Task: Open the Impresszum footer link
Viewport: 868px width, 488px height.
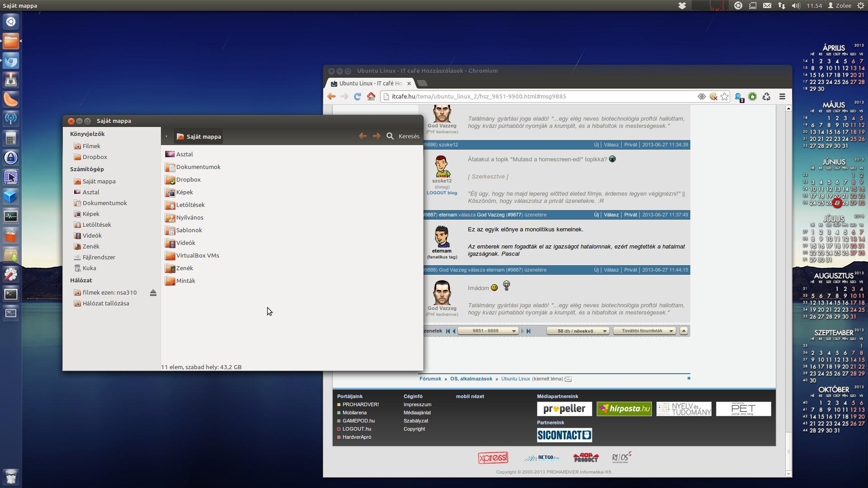Action: coord(417,404)
